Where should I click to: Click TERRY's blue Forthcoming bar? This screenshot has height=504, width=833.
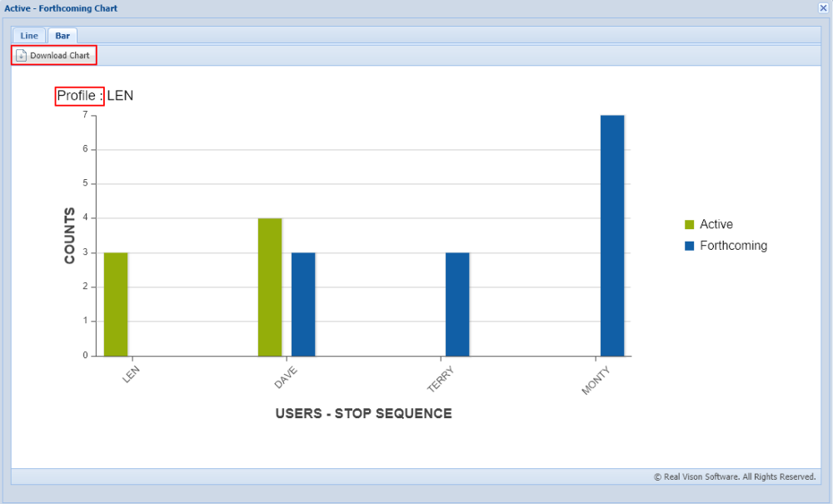click(457, 304)
